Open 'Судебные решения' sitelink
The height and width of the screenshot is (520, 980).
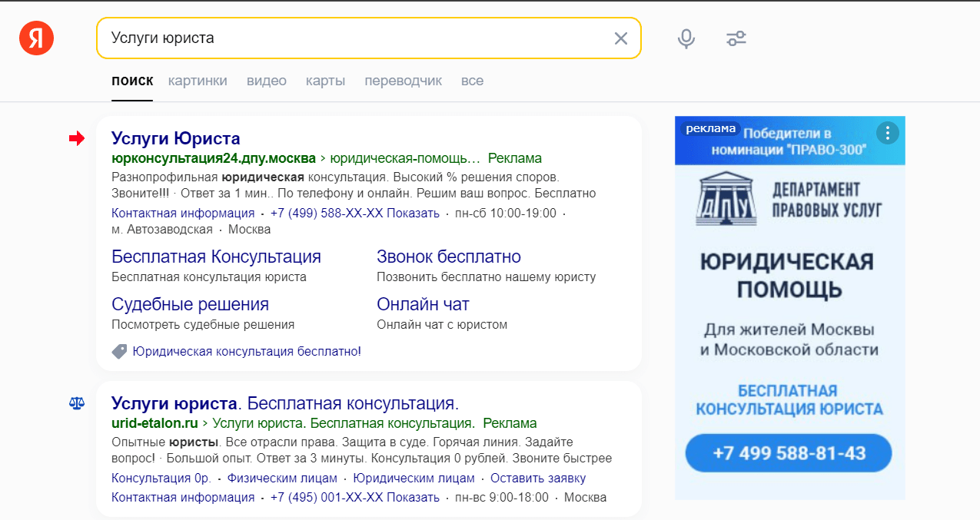coord(190,304)
